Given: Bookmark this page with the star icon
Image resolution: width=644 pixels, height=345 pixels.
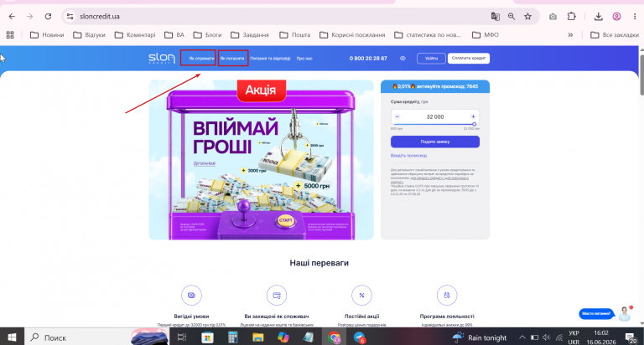Looking at the screenshot, I should (x=527, y=17).
